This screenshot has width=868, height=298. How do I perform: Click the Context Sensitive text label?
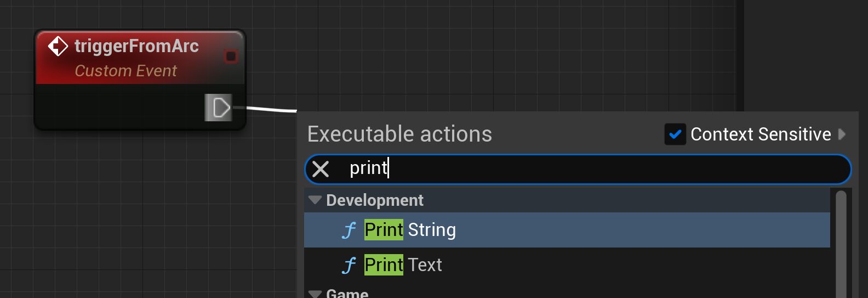click(x=761, y=134)
